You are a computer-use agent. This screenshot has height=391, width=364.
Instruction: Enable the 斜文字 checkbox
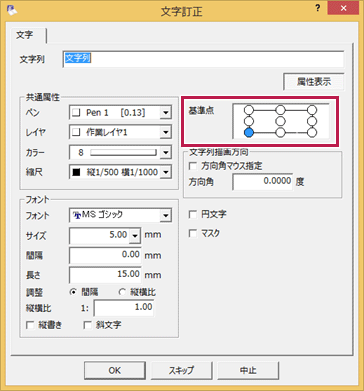click(88, 325)
